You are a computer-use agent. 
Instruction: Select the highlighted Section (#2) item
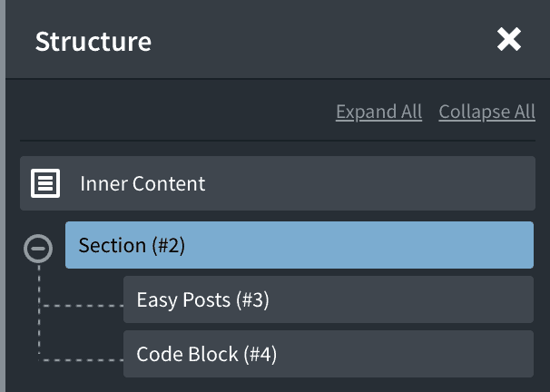point(300,245)
